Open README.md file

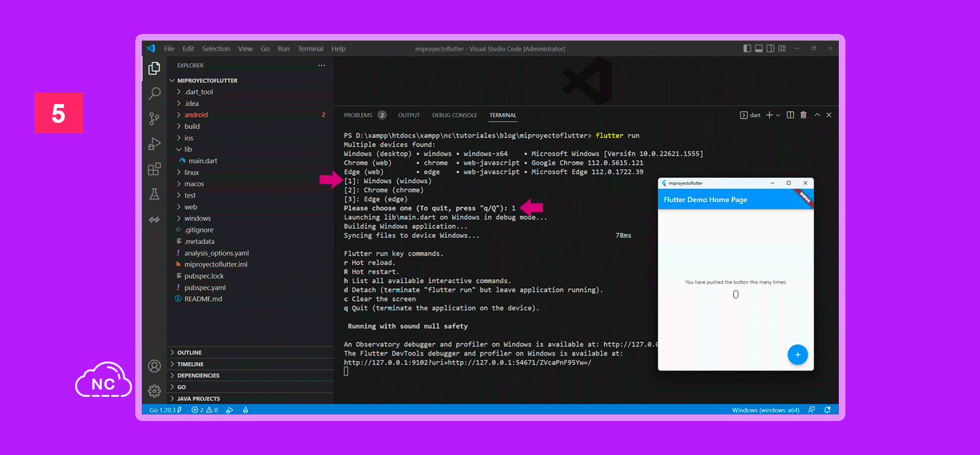(203, 299)
